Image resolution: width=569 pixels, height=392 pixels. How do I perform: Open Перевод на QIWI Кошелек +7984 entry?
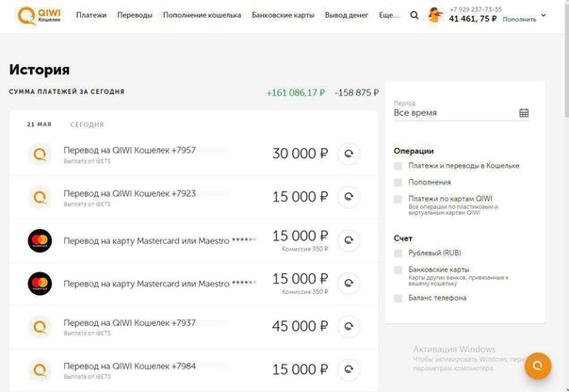point(130,366)
